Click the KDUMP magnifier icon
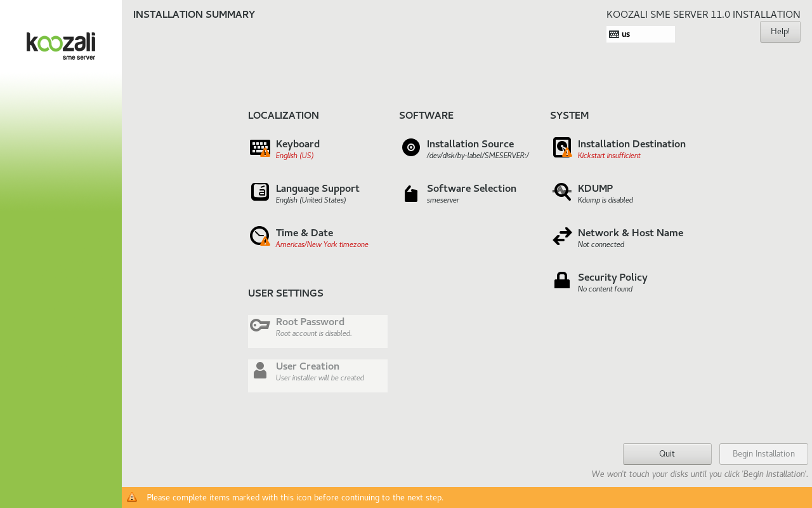812x508 pixels. coord(562,192)
